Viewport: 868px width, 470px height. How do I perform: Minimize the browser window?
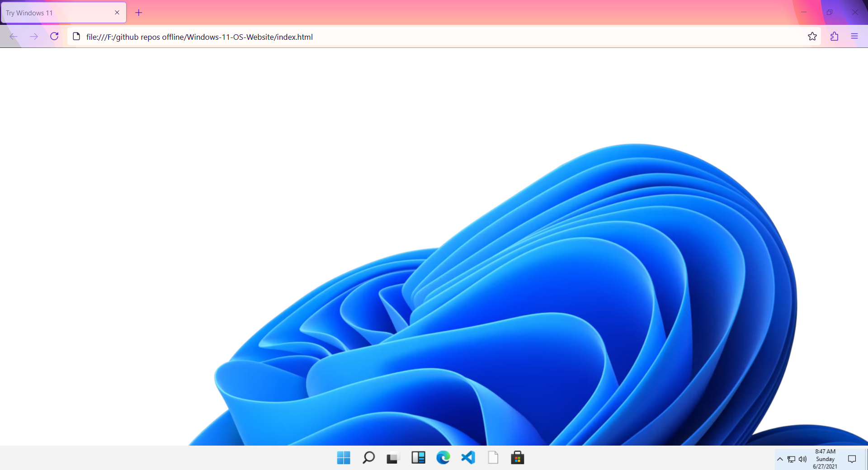pyautogui.click(x=804, y=12)
